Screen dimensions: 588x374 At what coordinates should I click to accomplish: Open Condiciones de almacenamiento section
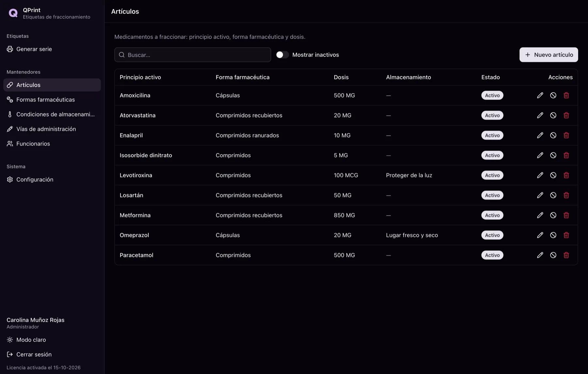coord(52,114)
